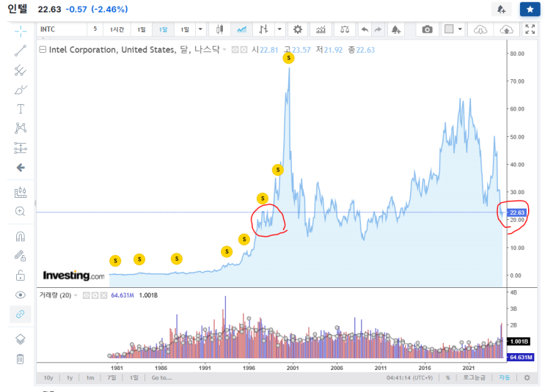Select the 1달 monthly interval
Viewport: 545px width, 392px height.
tap(163, 29)
